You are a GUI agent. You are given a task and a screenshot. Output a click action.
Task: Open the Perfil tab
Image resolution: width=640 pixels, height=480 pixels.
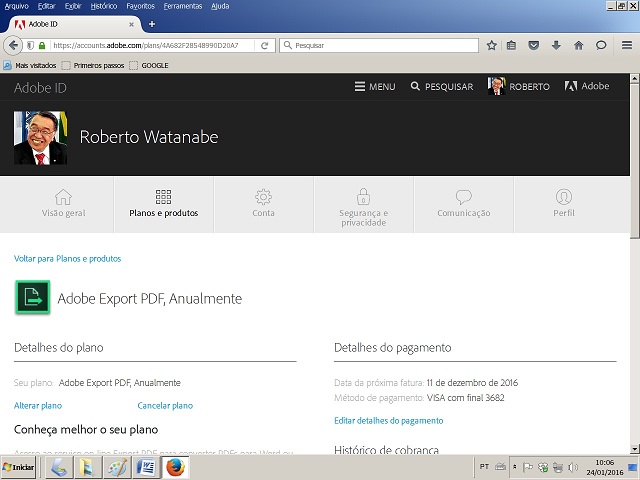click(x=564, y=204)
